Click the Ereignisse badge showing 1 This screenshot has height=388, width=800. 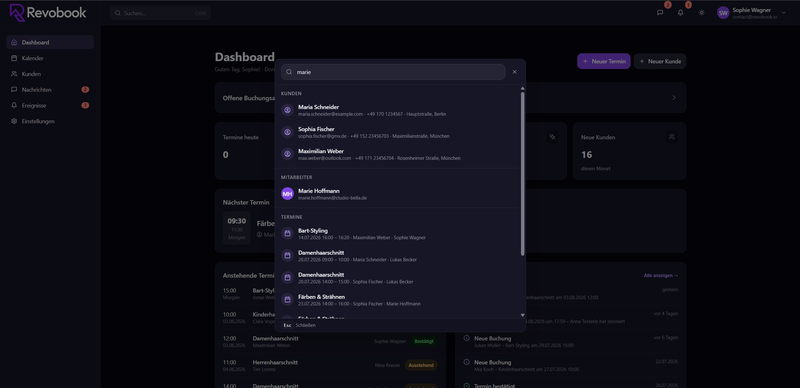pos(85,106)
